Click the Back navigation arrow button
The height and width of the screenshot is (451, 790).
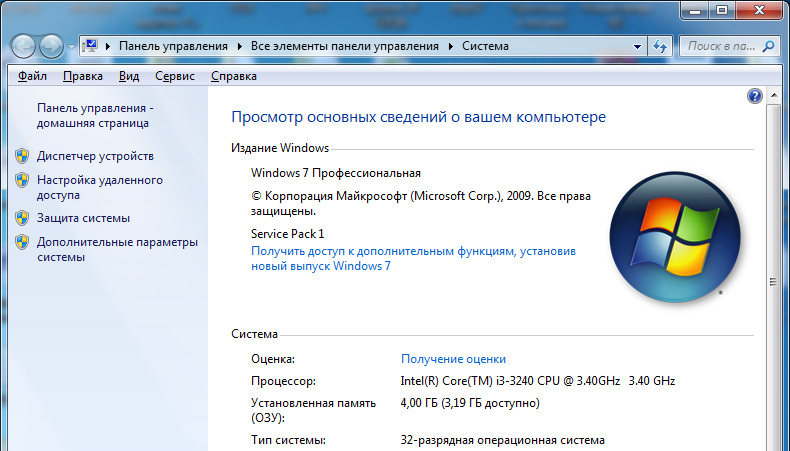point(24,46)
